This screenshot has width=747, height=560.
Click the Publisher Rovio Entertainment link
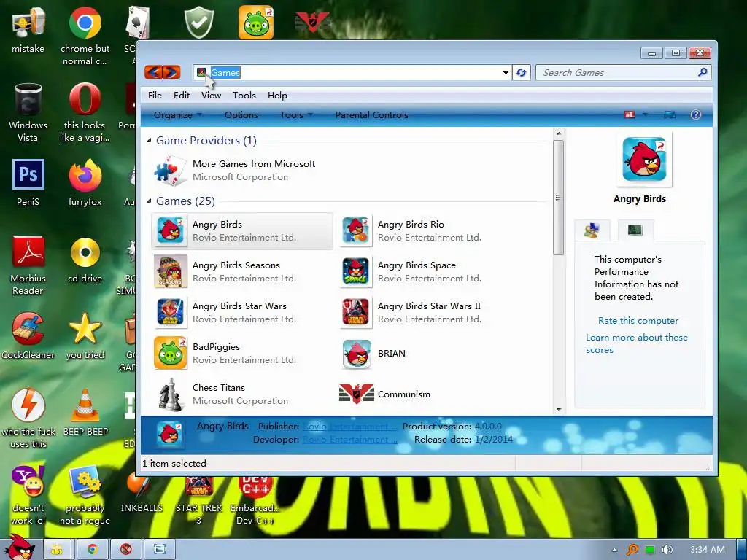(349, 426)
